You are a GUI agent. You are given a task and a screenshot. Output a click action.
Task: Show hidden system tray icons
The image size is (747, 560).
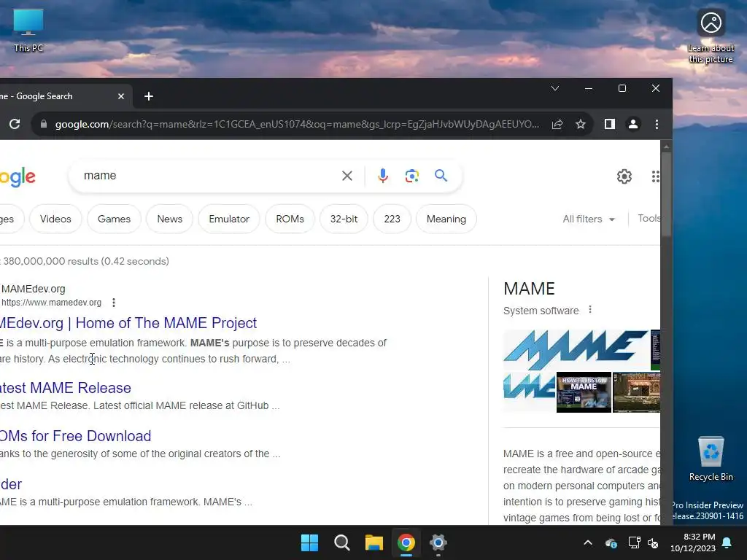click(x=588, y=542)
